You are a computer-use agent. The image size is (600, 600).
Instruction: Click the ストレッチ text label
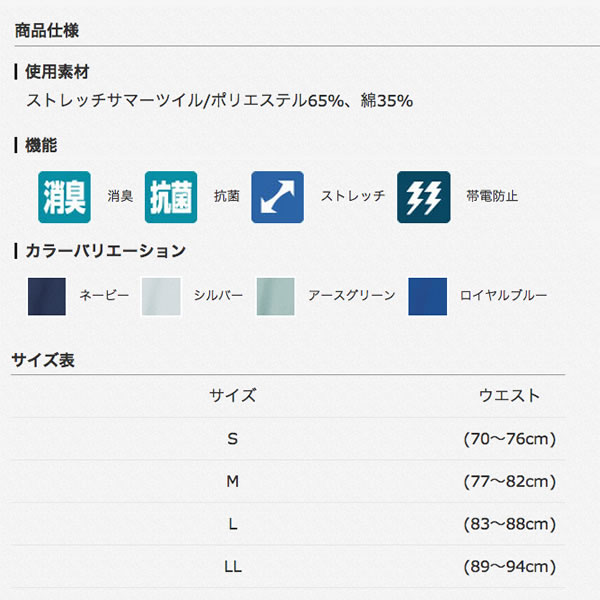[353, 196]
